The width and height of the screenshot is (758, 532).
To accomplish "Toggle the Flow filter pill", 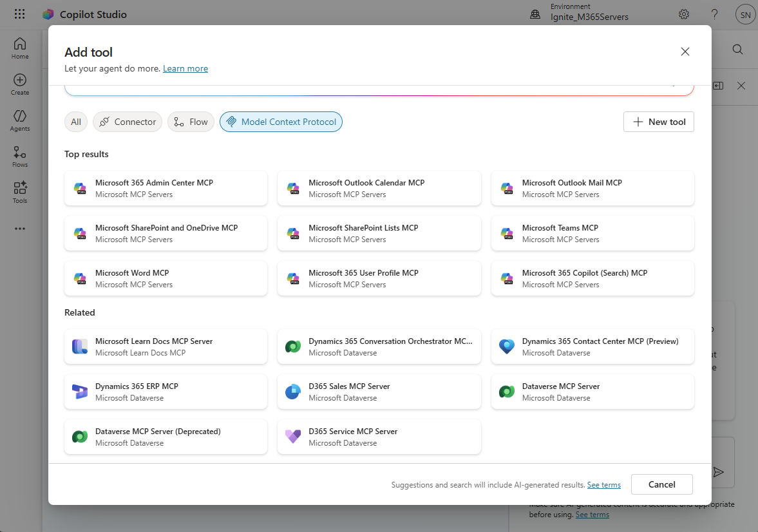I will coord(191,121).
